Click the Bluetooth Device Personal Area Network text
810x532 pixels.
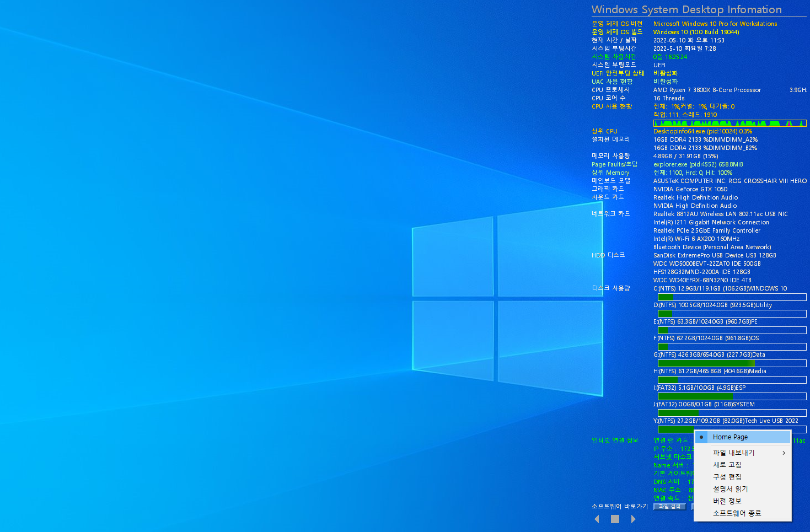[x=712, y=247]
